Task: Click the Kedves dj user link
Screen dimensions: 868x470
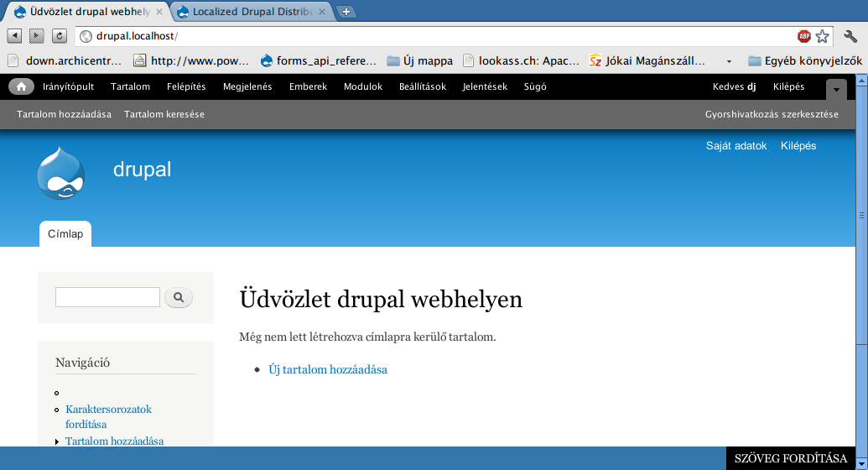Action: point(734,86)
